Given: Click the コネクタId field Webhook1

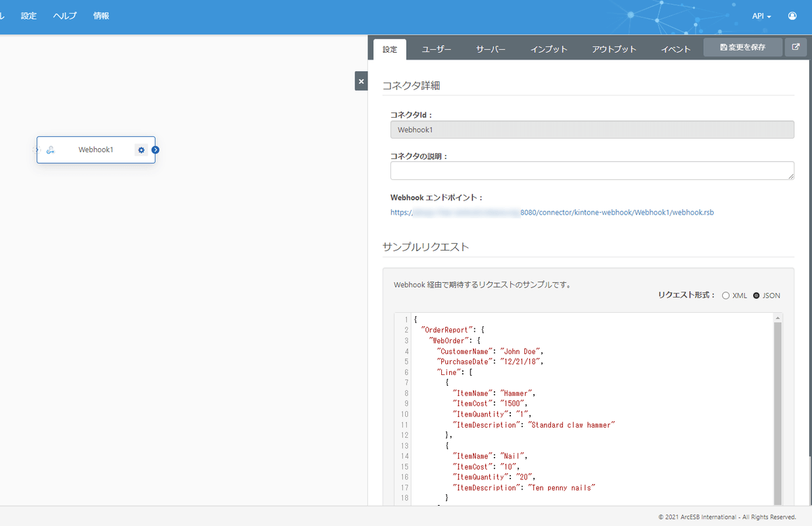Looking at the screenshot, I should pyautogui.click(x=592, y=129).
